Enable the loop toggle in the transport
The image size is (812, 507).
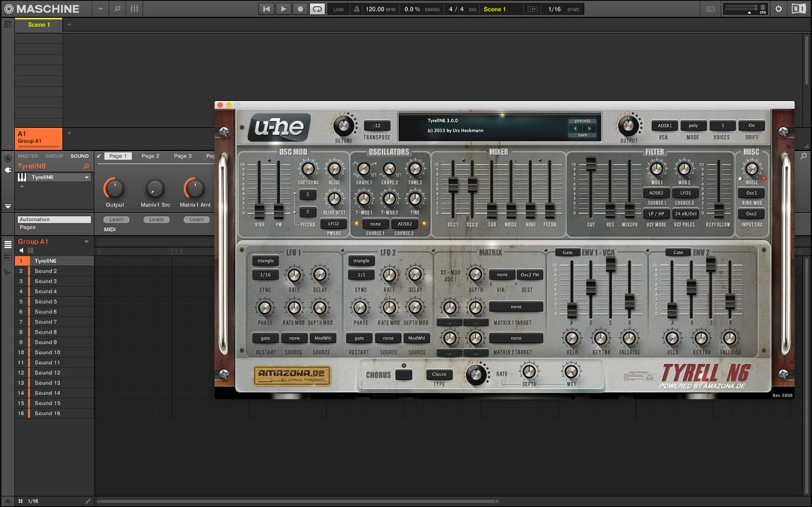click(317, 9)
